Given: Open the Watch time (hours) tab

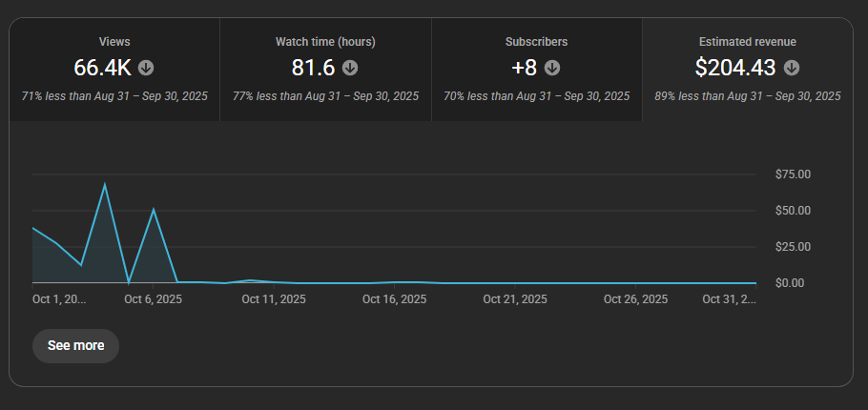Looking at the screenshot, I should coord(325,42).
